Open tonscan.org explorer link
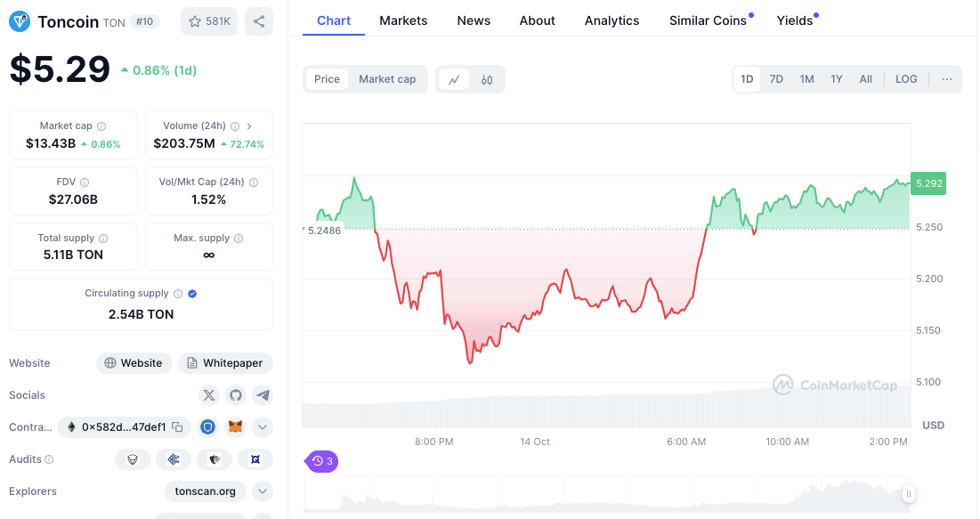Viewport: 980px width, 519px height. pos(205,491)
